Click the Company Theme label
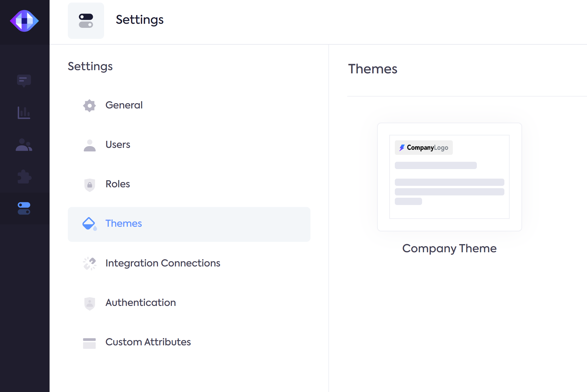Screen dimensions: 587x392 click(x=449, y=248)
